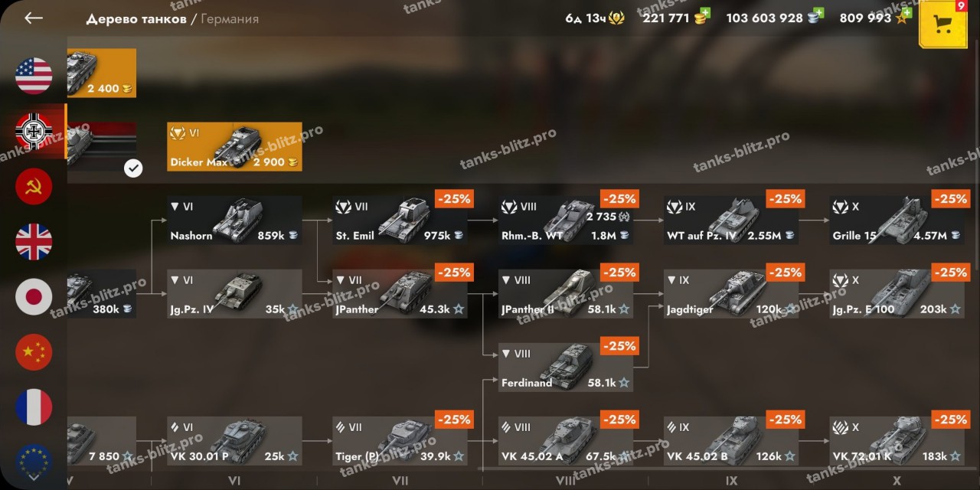Click the back arrow

click(34, 18)
